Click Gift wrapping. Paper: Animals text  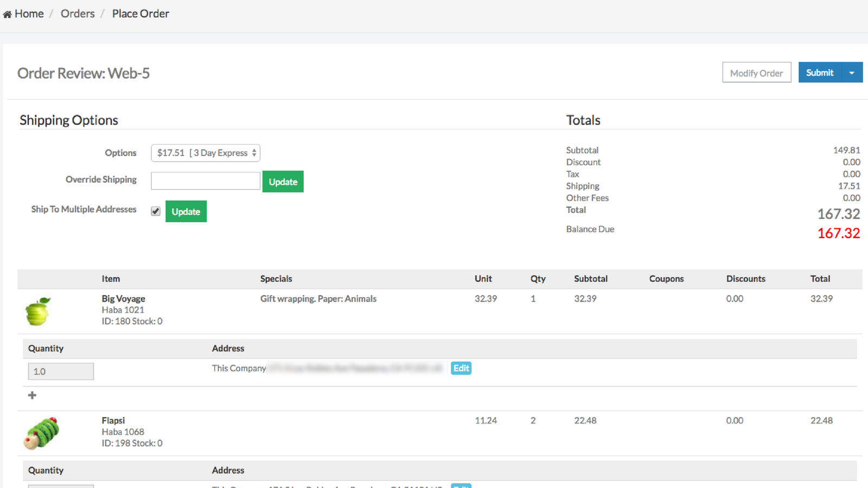pos(318,299)
